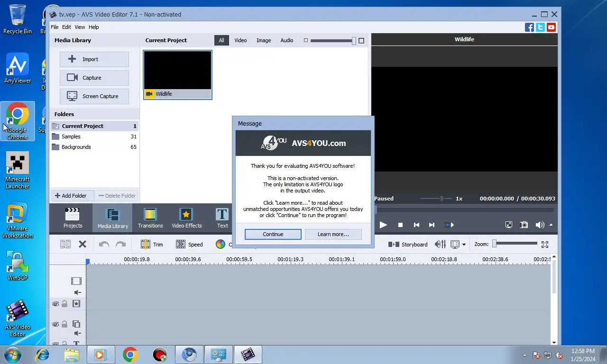Open the Text section

[222, 218]
